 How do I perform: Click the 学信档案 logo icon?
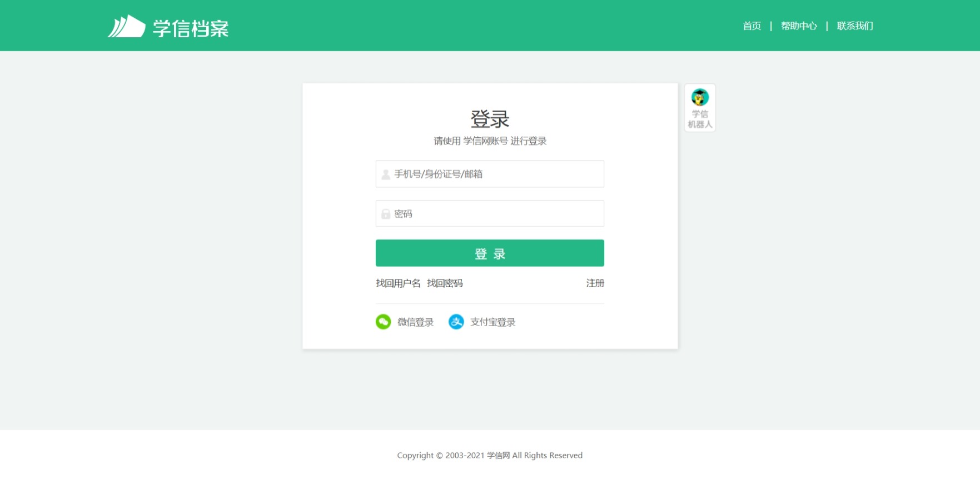click(x=126, y=26)
